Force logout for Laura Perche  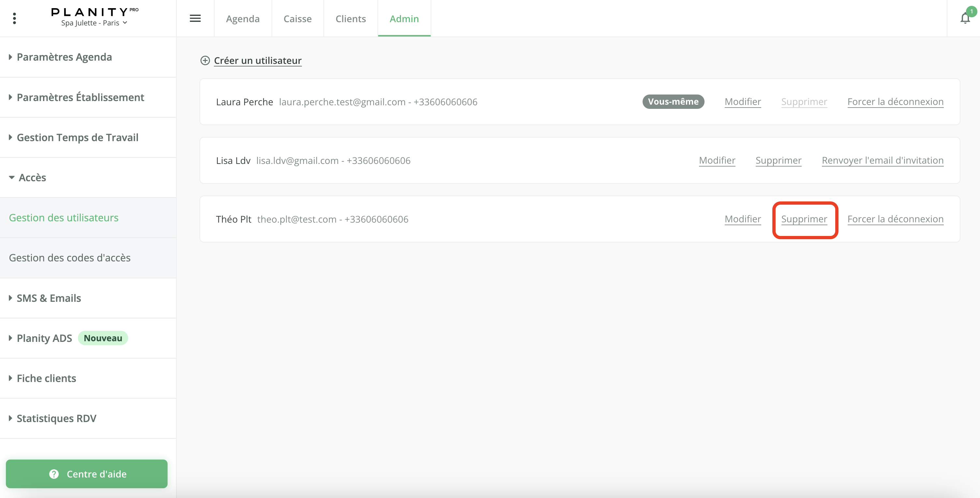pos(895,102)
